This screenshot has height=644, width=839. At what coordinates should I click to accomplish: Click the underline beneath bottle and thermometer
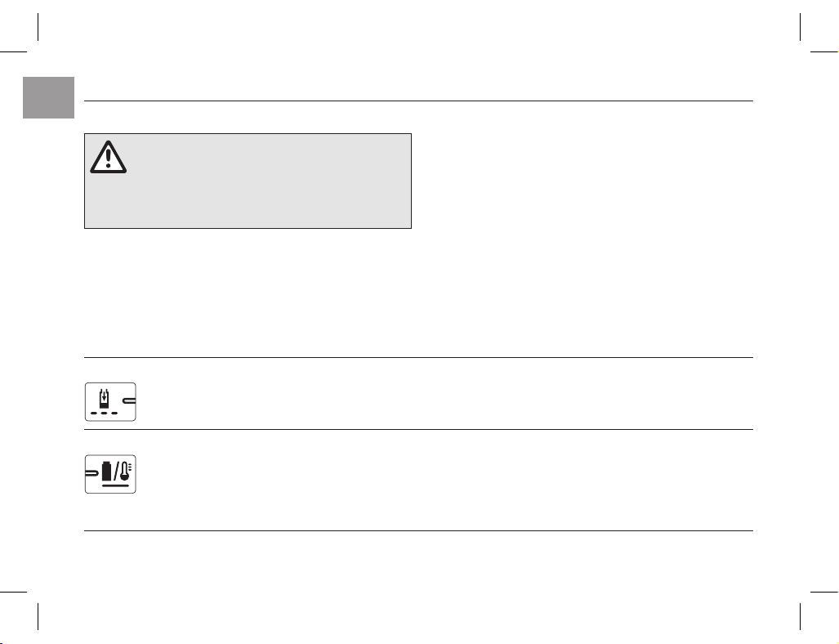tap(115, 485)
